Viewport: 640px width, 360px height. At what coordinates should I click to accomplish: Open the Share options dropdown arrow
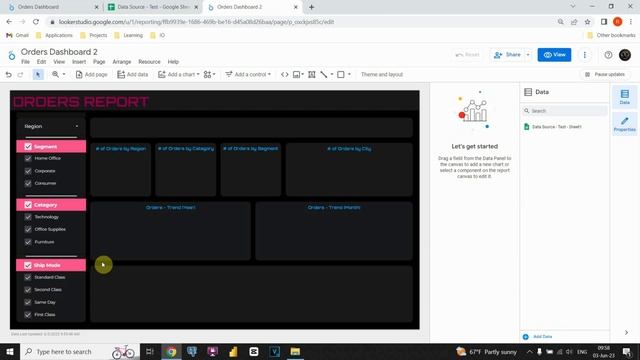[x=528, y=55]
